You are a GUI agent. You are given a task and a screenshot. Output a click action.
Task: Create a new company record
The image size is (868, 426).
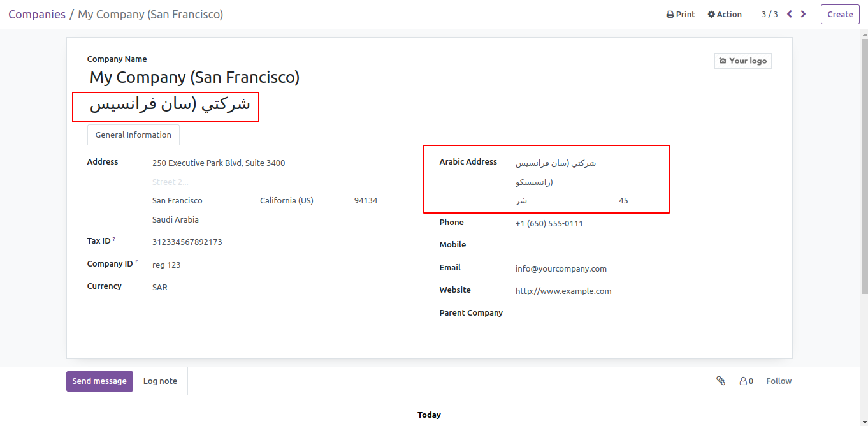click(840, 14)
